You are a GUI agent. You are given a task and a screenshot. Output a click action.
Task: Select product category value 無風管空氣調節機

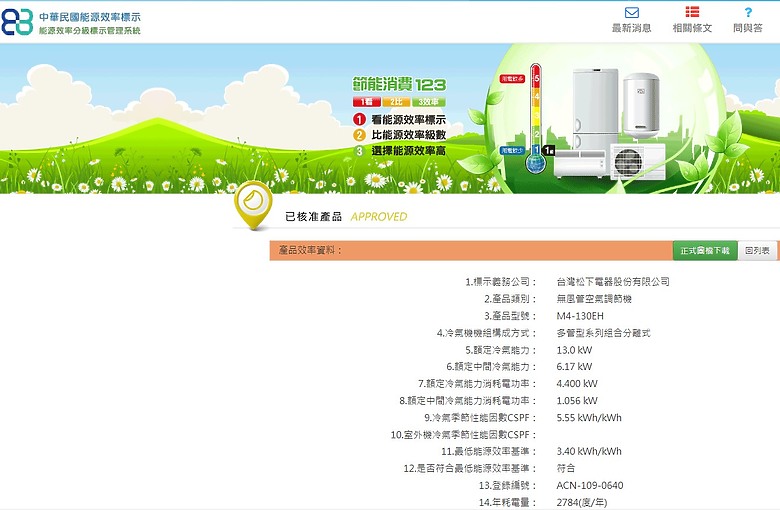coord(594,299)
